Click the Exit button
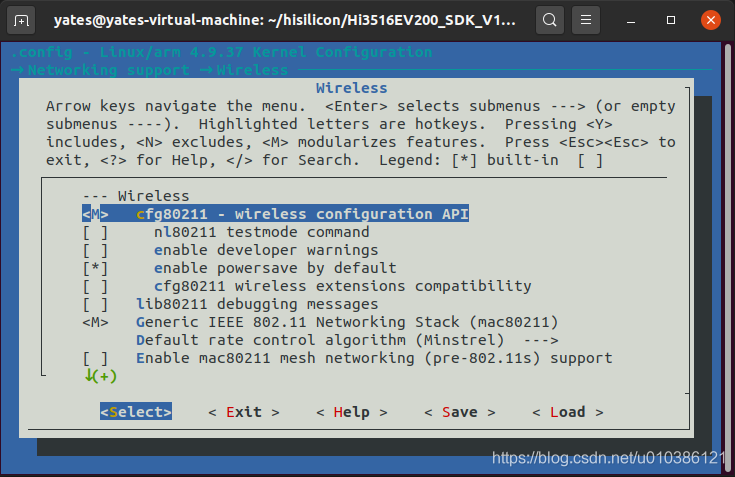 (x=244, y=412)
